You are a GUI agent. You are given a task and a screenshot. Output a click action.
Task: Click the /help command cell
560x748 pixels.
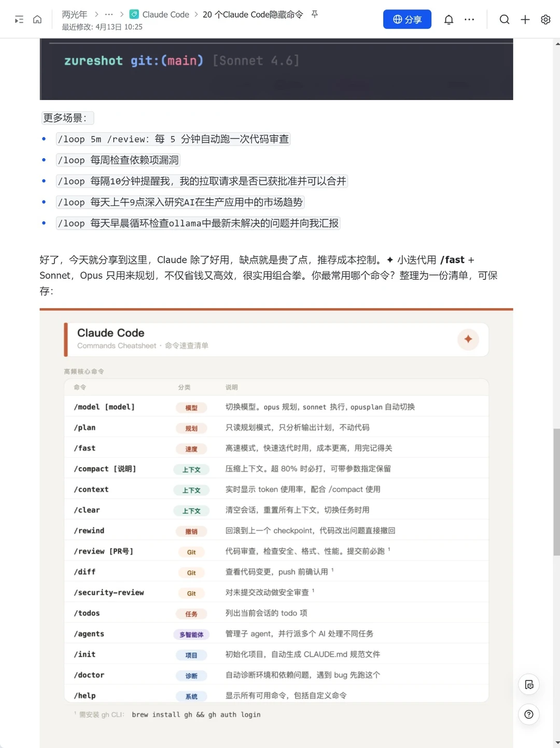(85, 696)
